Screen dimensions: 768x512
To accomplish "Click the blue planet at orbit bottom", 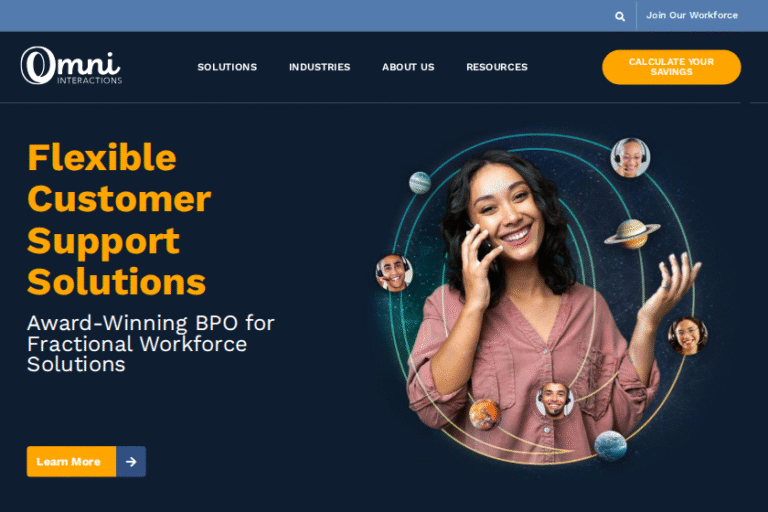I will tap(610, 445).
